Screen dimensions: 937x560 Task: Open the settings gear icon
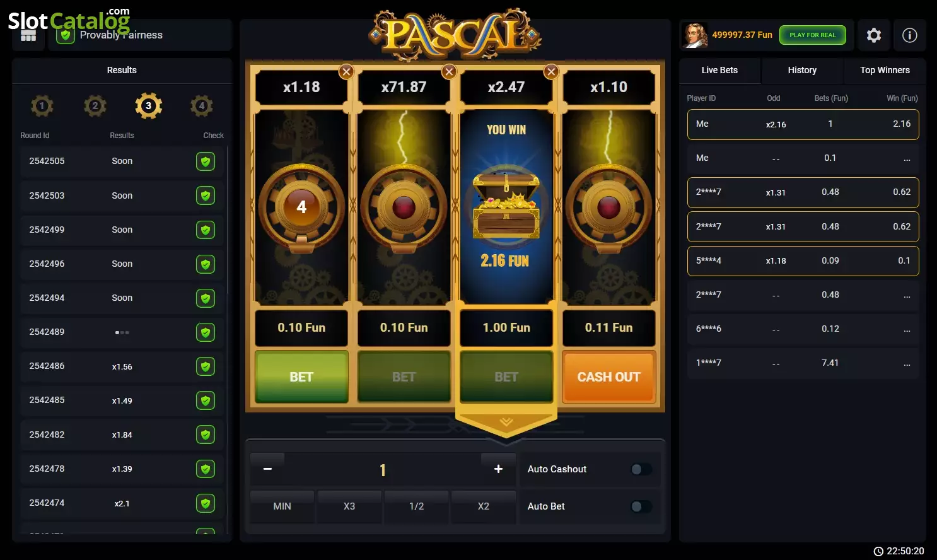point(873,35)
